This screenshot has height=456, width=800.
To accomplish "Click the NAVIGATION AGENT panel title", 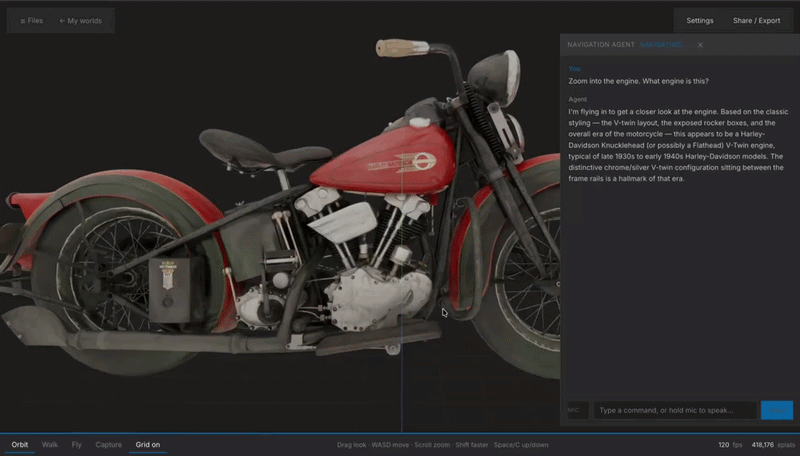I will point(601,45).
